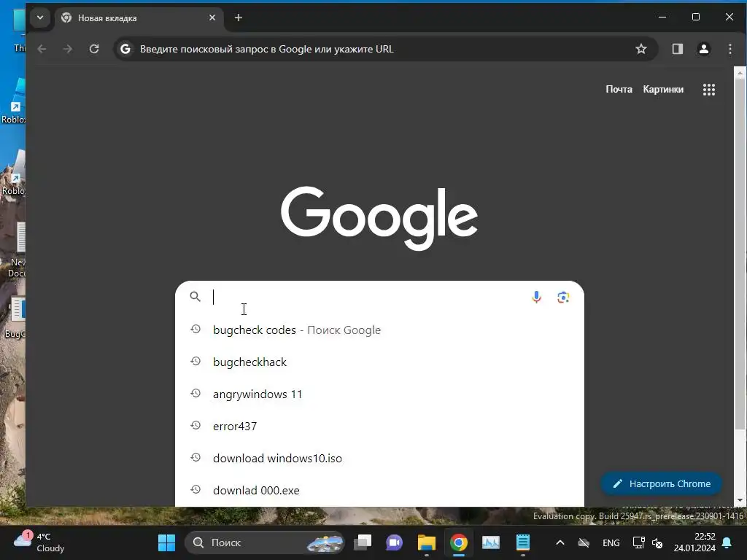Switch the ENG input language
Image resolution: width=747 pixels, height=560 pixels.
611,542
